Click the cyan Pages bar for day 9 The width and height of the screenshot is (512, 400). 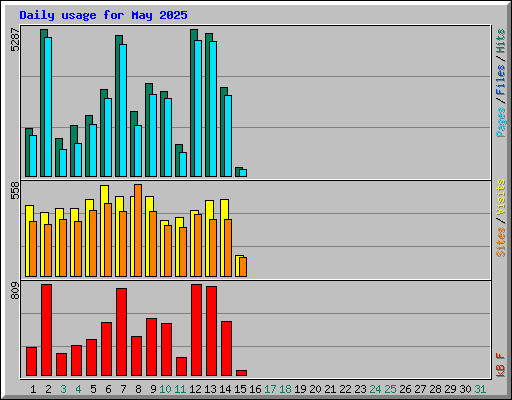tap(153, 135)
